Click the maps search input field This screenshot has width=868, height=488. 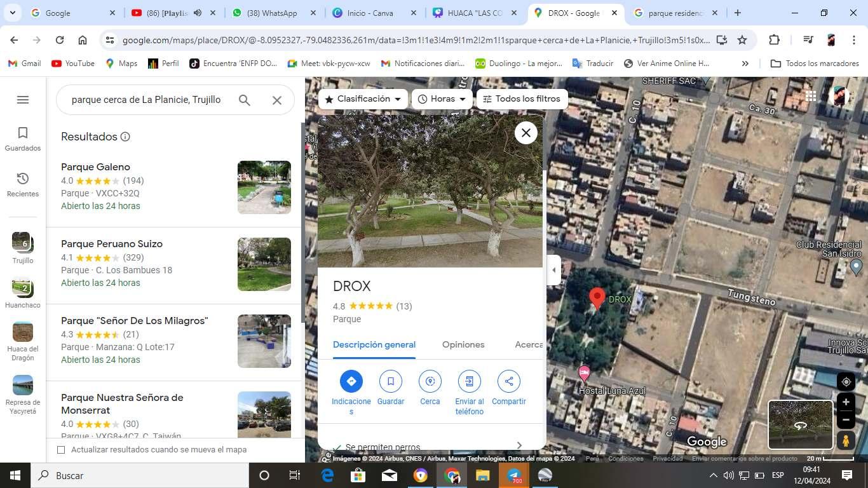tap(146, 100)
